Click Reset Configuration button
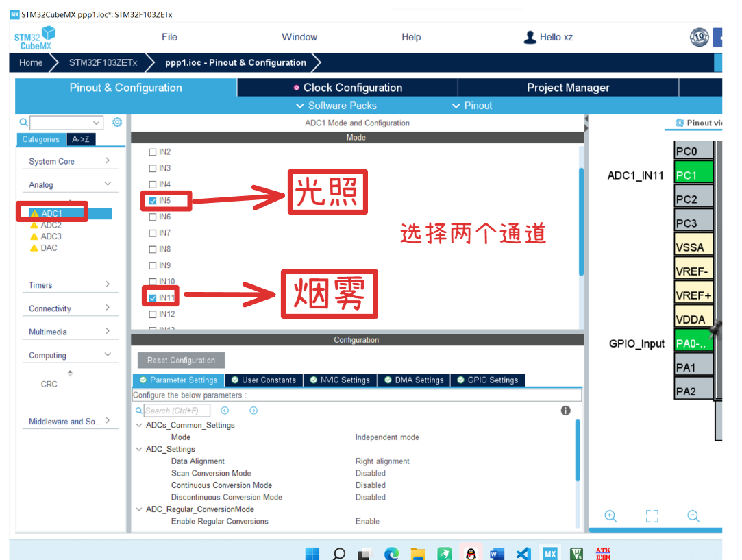Viewport: 742px width, 560px height. [182, 361]
